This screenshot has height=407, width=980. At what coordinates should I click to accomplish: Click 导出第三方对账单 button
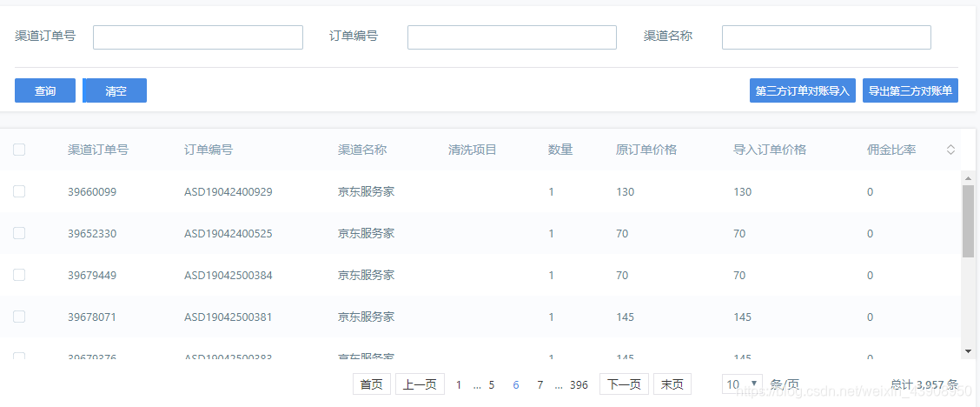tap(910, 90)
